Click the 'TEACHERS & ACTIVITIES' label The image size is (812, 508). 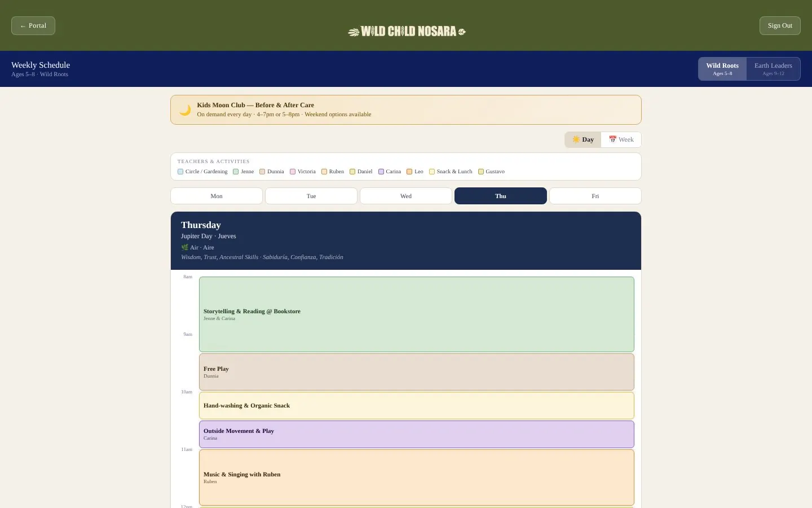pos(213,161)
